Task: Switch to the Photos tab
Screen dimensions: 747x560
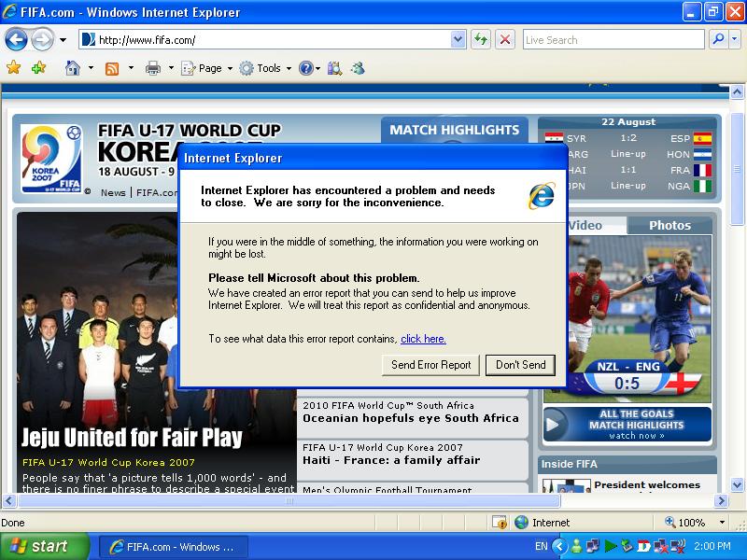Action: (669, 225)
